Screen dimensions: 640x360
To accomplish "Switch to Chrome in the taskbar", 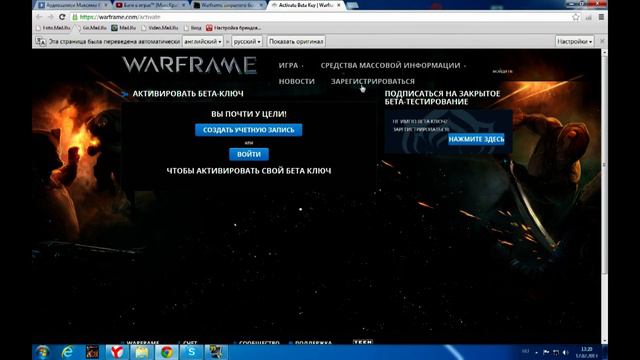I will click(167, 352).
